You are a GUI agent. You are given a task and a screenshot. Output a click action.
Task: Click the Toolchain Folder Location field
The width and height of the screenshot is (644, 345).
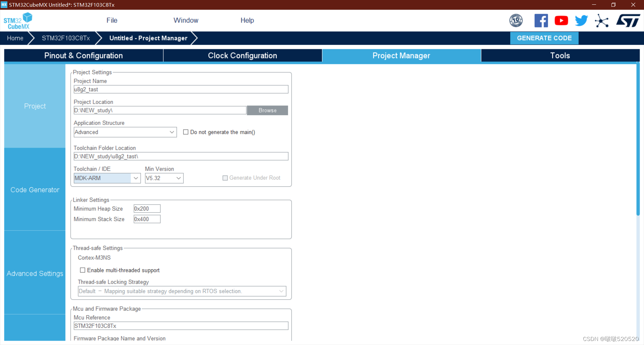181,156
